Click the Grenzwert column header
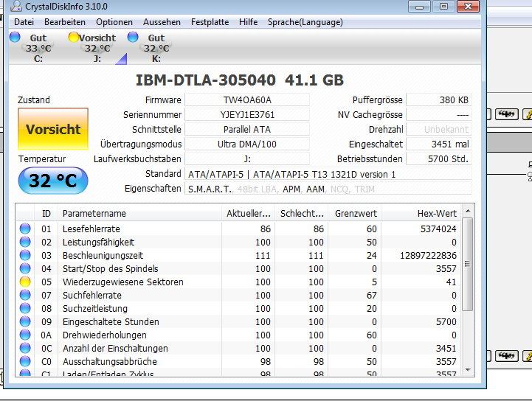Image resolution: width=532 pixels, height=401 pixels. 355,213
